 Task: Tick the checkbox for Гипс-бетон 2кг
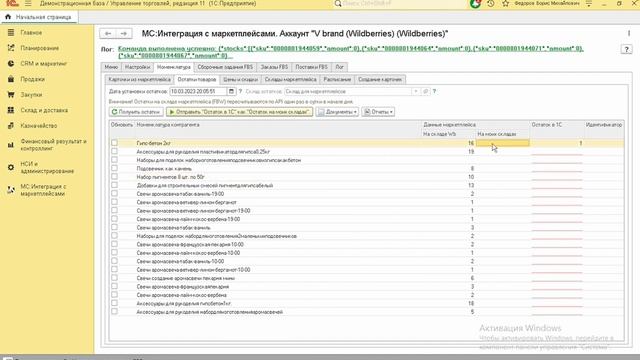[114, 143]
